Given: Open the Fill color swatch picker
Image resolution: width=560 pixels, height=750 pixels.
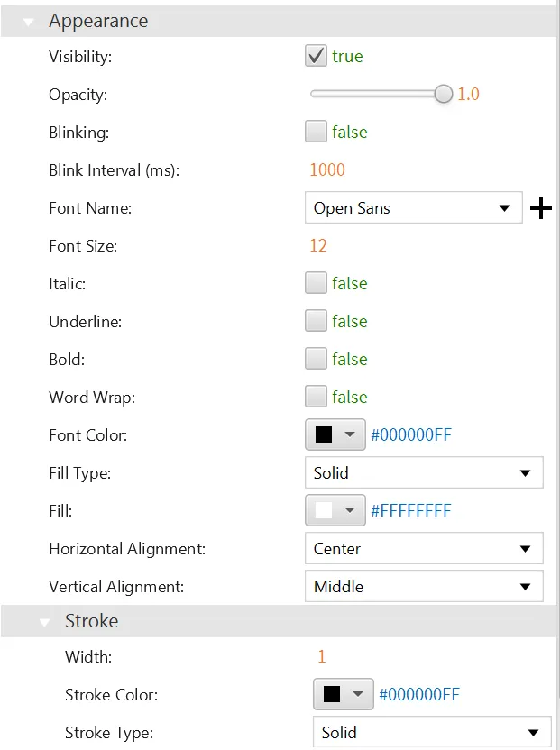Looking at the screenshot, I should 335,511.
